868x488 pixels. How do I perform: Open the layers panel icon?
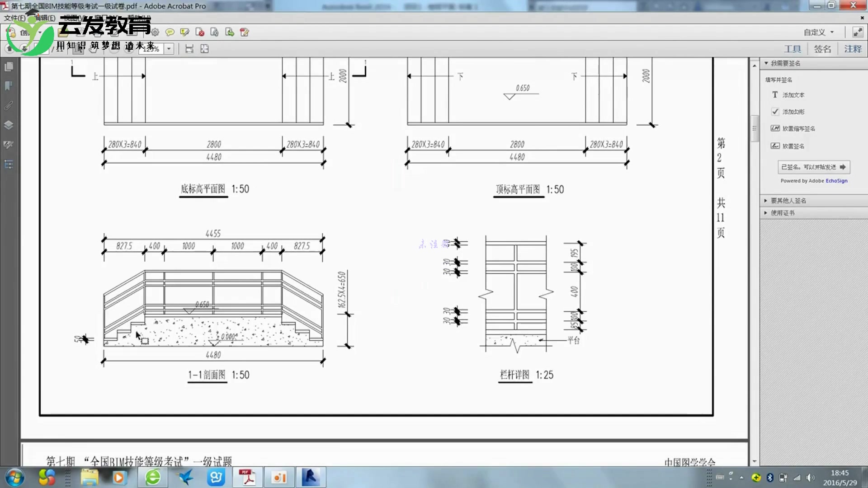click(9, 125)
